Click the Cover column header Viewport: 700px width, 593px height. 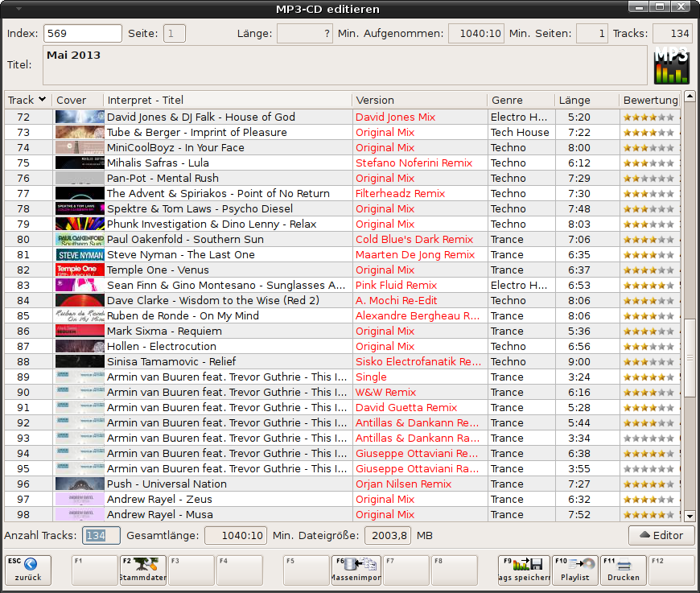(x=77, y=100)
